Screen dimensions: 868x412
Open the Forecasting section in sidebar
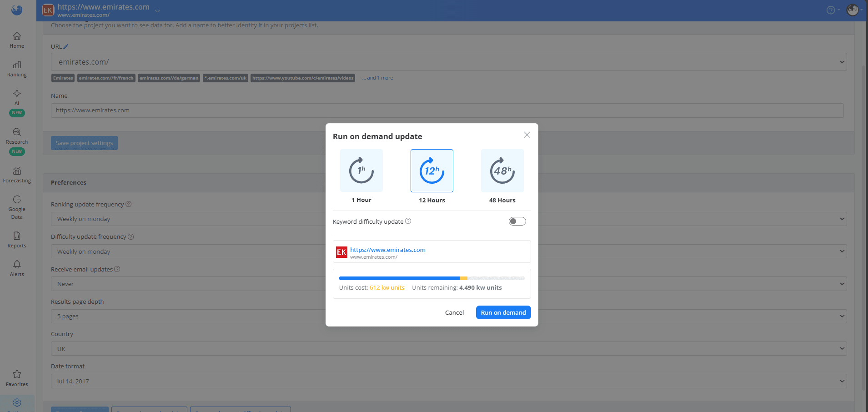[17, 175]
